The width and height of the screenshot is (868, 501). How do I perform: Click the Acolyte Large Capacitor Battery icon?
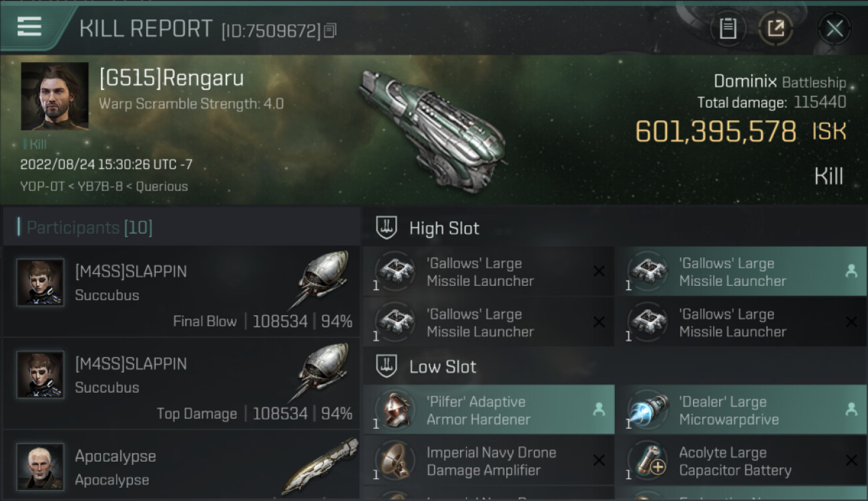coord(648,461)
